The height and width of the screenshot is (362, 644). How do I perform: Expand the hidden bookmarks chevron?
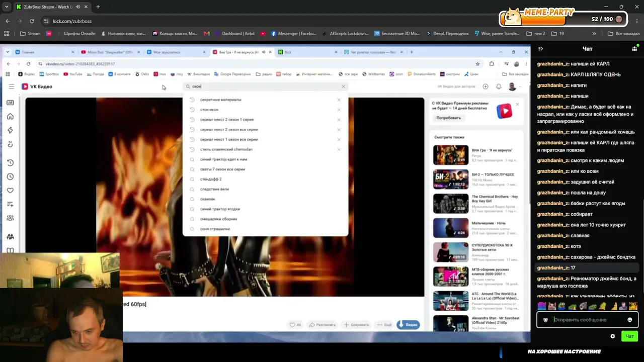click(594, 34)
